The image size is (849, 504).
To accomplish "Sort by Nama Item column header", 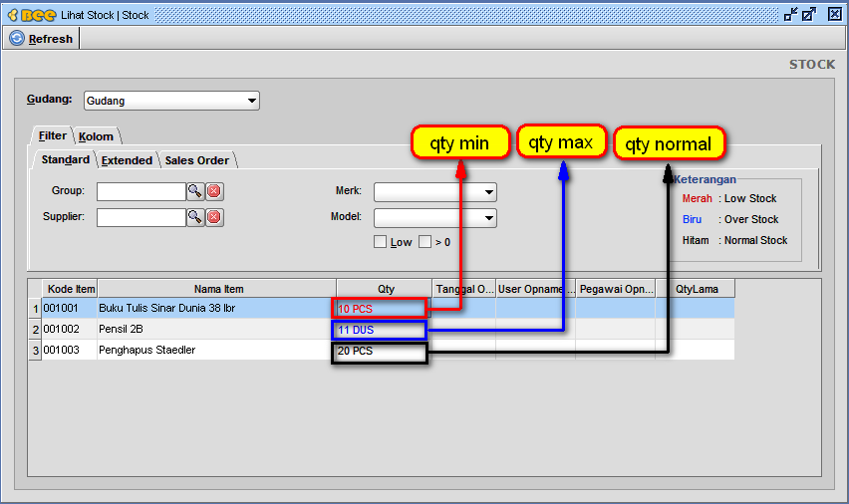I will click(x=217, y=289).
